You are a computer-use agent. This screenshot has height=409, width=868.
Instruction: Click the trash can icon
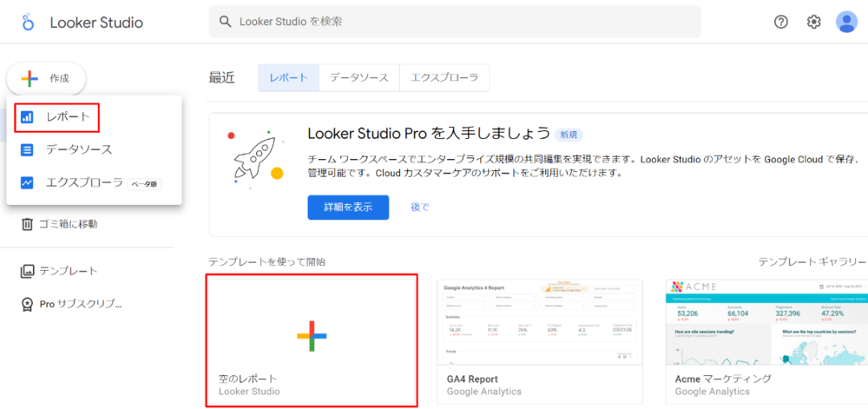27,224
